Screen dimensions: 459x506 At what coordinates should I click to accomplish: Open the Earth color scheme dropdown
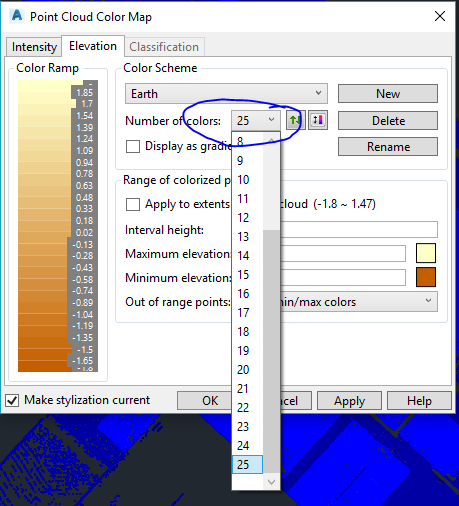[226, 93]
